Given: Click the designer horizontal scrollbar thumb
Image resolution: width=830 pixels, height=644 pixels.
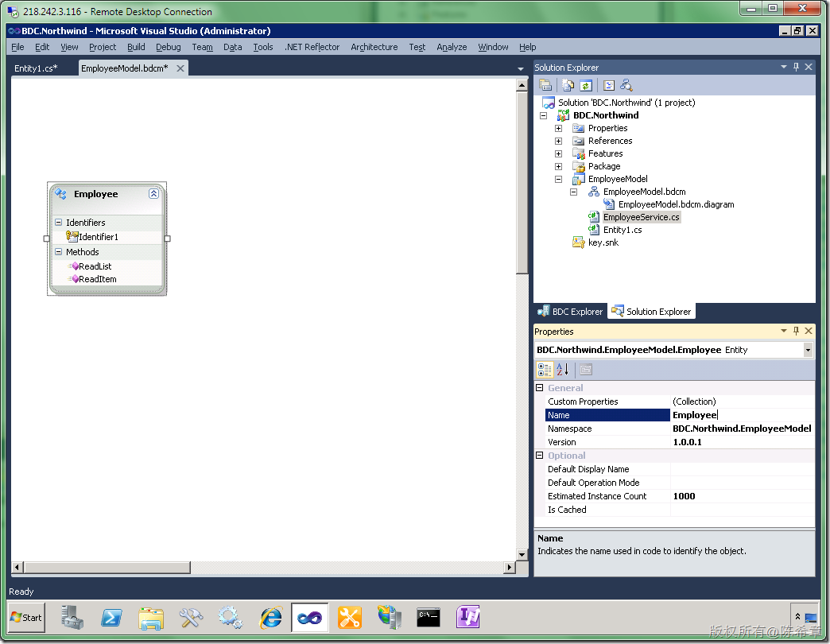Looking at the screenshot, I should coord(107,567).
